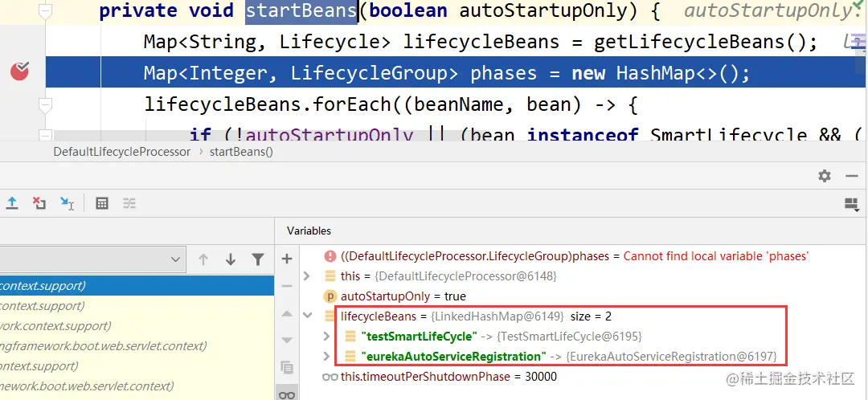Select the next frame down arrow
The height and width of the screenshot is (400, 868).
pos(231,259)
